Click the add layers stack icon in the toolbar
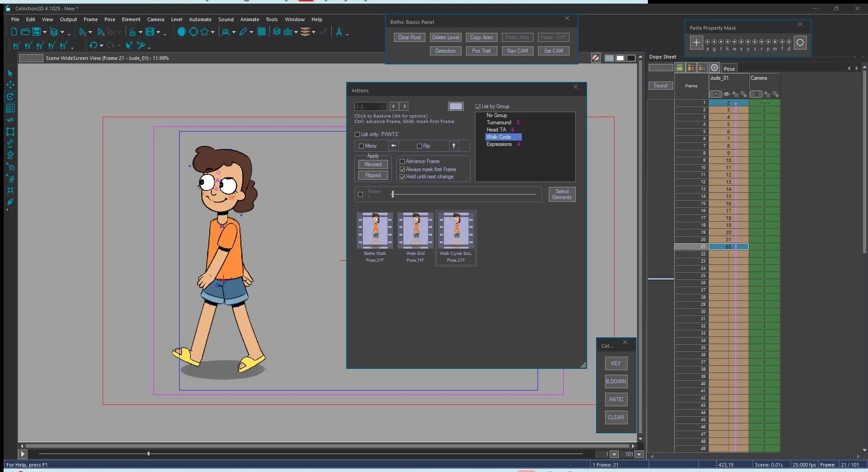The height and width of the screenshot is (472, 868). click(54, 32)
